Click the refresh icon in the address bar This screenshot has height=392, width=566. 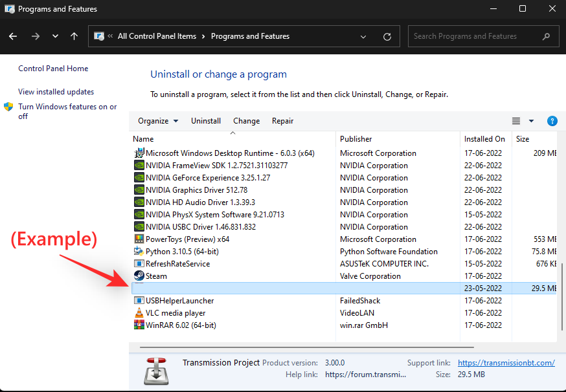[x=387, y=36]
